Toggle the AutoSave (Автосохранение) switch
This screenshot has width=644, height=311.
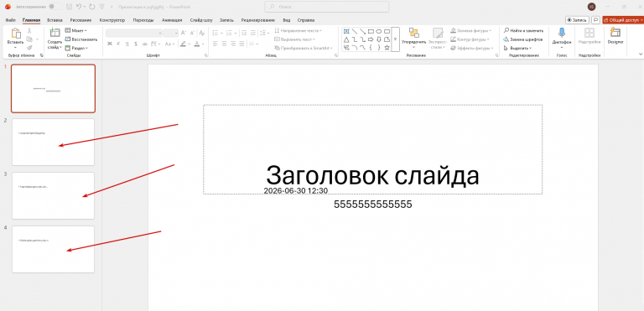point(55,7)
